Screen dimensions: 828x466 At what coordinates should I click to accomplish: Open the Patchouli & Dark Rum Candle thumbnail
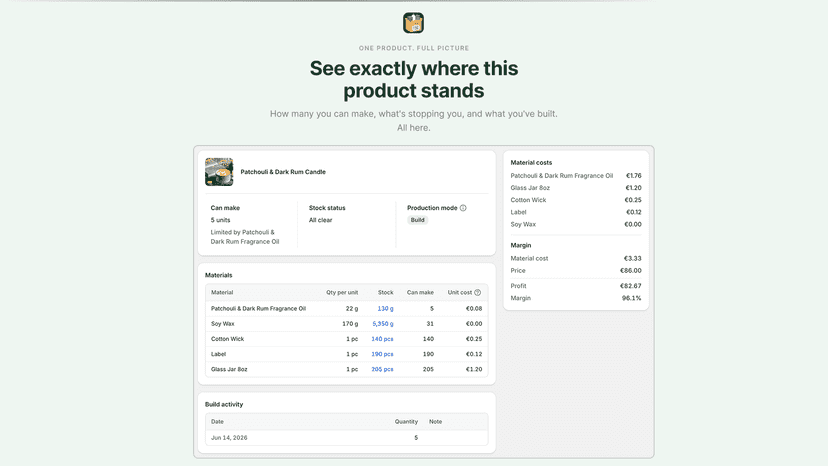(219, 172)
